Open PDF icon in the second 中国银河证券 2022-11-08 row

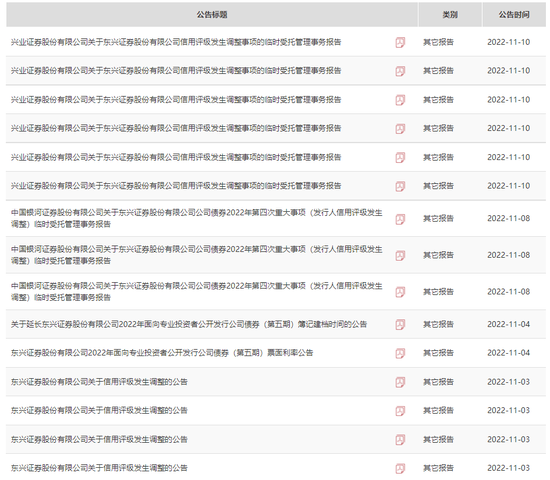pyautogui.click(x=400, y=256)
